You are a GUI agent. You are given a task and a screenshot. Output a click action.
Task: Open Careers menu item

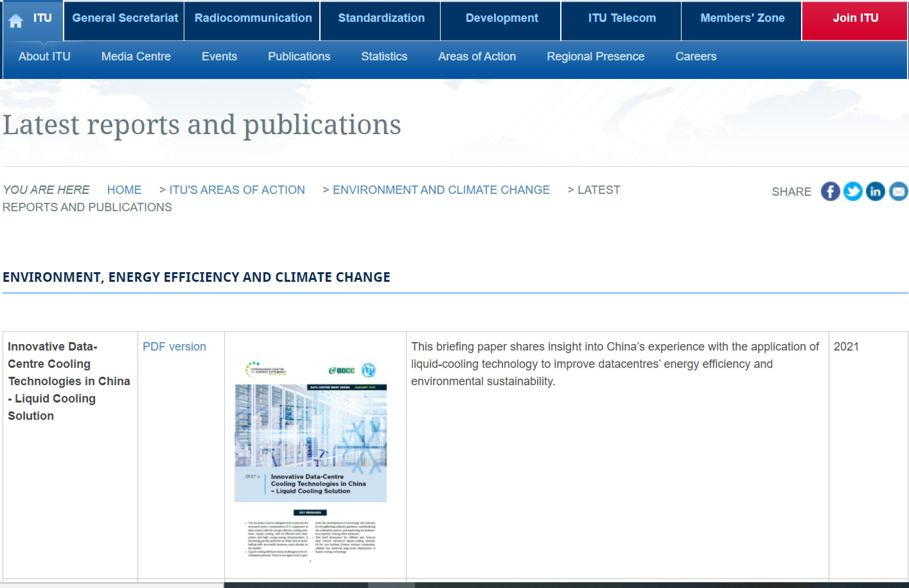click(695, 56)
